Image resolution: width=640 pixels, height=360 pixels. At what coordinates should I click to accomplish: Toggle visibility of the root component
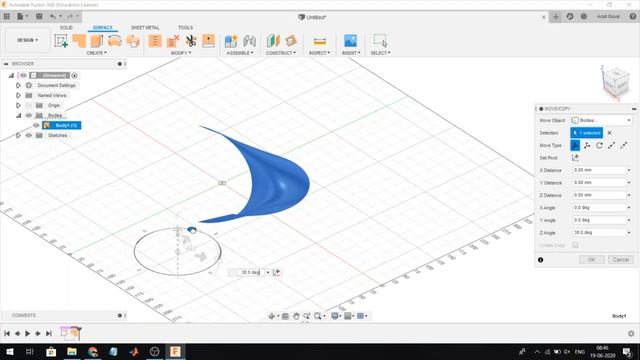tap(23, 76)
